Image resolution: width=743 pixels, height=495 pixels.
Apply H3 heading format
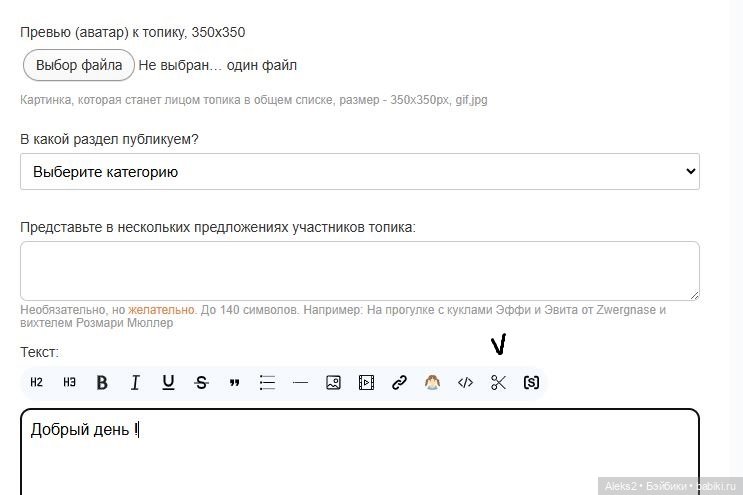coord(70,382)
